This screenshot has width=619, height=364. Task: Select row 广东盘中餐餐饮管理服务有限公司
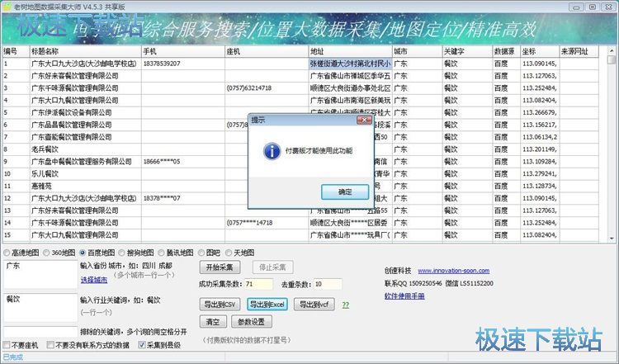300,162
